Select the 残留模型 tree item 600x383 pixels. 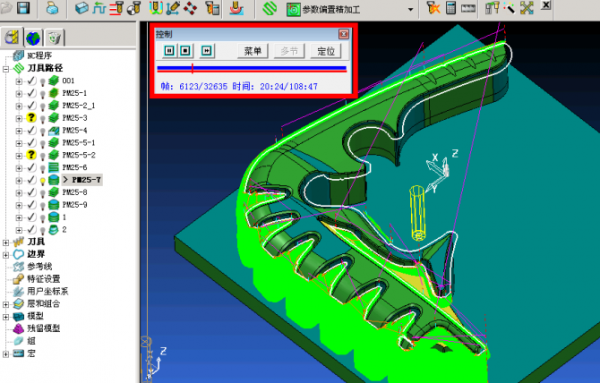(x=44, y=328)
